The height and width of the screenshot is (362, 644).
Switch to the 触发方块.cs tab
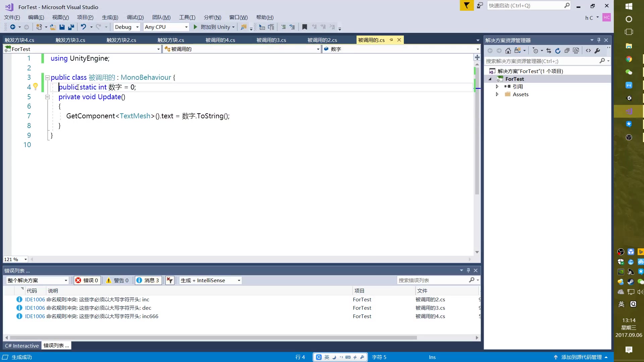[x=171, y=40]
